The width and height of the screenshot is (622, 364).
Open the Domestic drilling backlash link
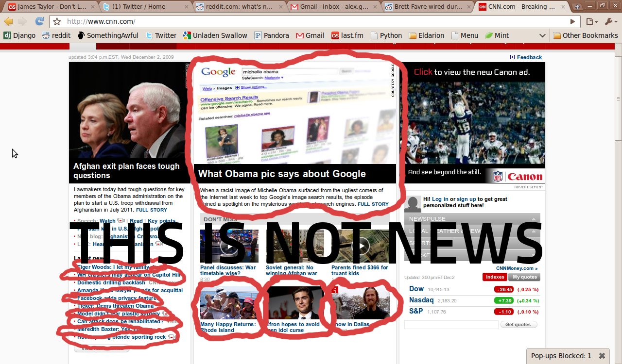[x=111, y=282]
